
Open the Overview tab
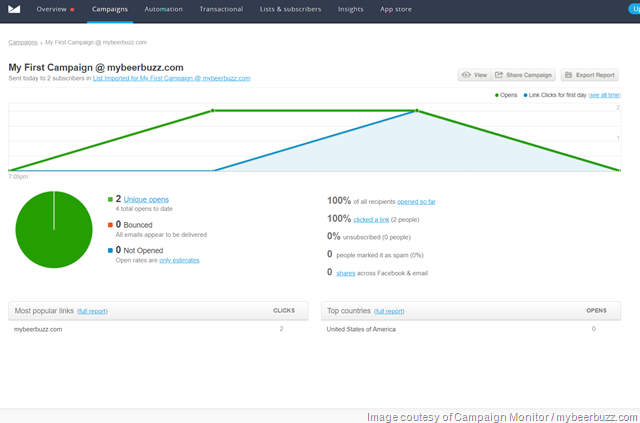click(51, 9)
